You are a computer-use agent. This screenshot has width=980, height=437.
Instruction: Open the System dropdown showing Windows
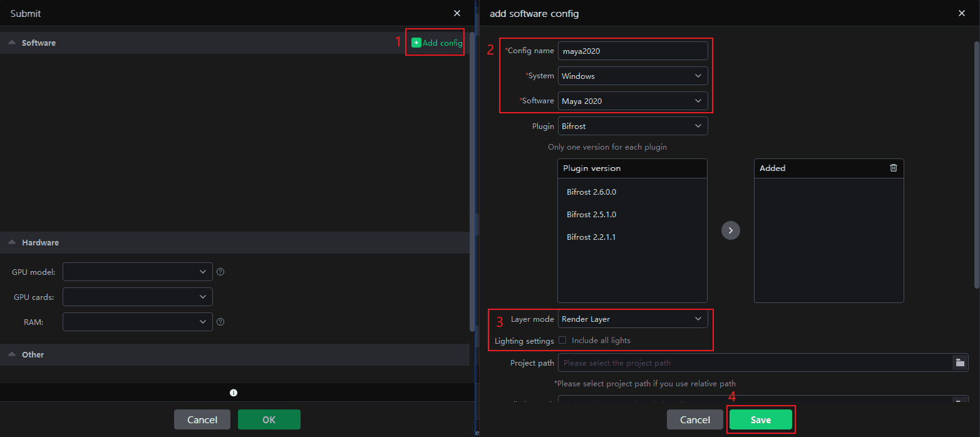(x=632, y=76)
